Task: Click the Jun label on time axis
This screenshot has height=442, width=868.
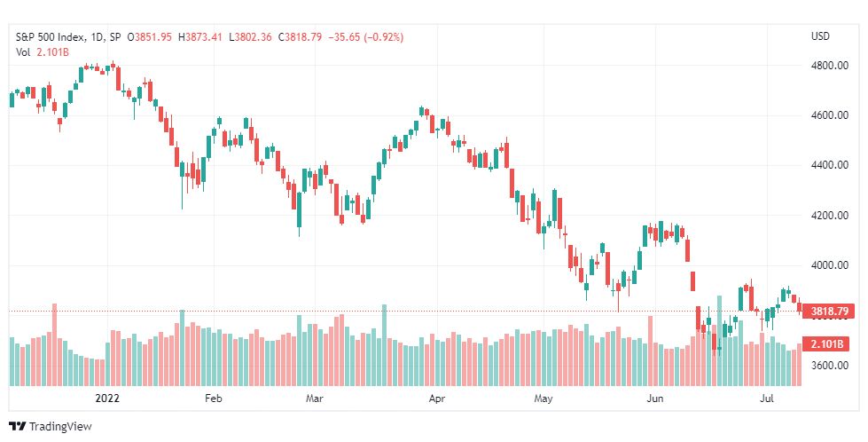Action: [x=655, y=399]
